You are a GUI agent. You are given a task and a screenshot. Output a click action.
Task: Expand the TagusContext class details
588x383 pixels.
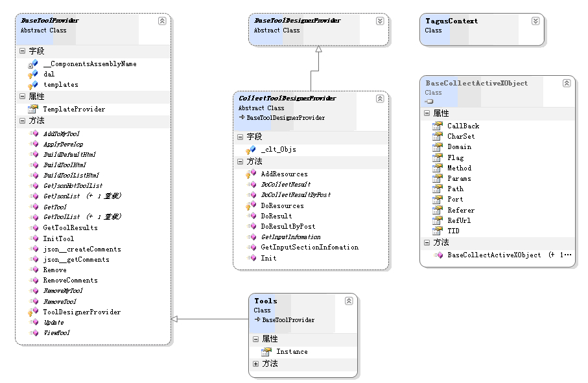pos(535,21)
